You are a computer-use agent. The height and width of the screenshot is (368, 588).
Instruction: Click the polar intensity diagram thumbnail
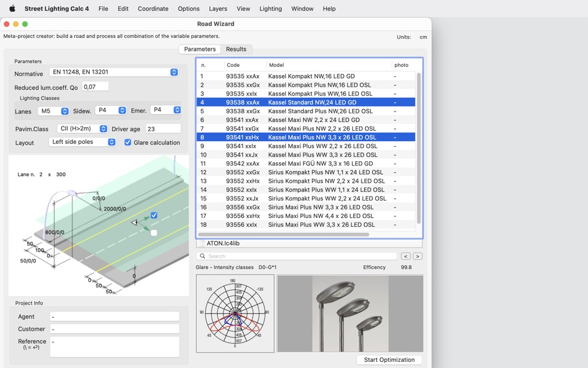[x=235, y=313]
